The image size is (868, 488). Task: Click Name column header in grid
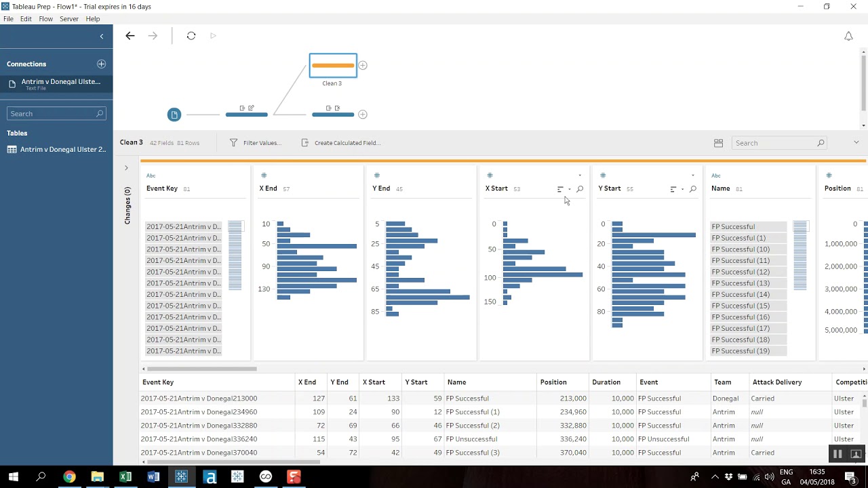(456, 382)
